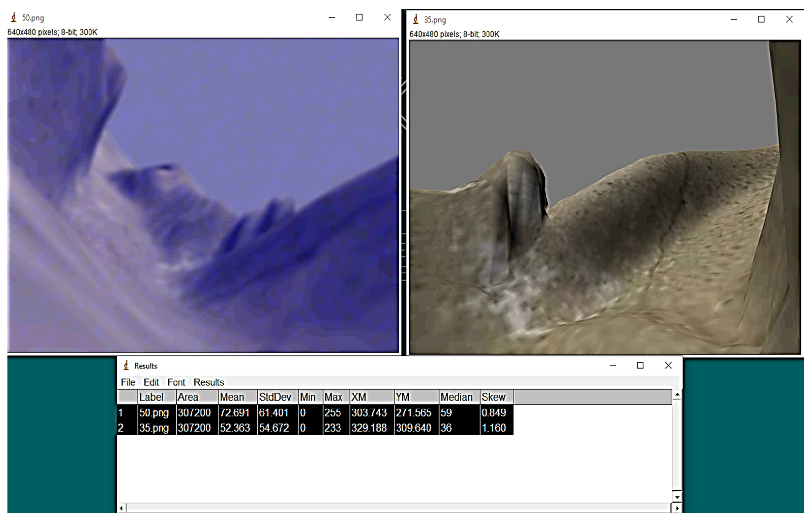Minimize the 35.png image window
The image size is (812, 522).
(x=734, y=19)
